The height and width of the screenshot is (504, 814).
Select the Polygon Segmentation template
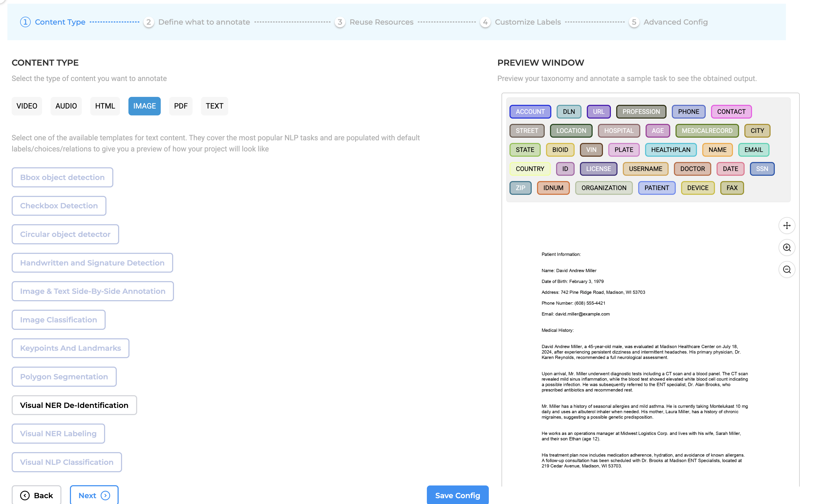64,377
